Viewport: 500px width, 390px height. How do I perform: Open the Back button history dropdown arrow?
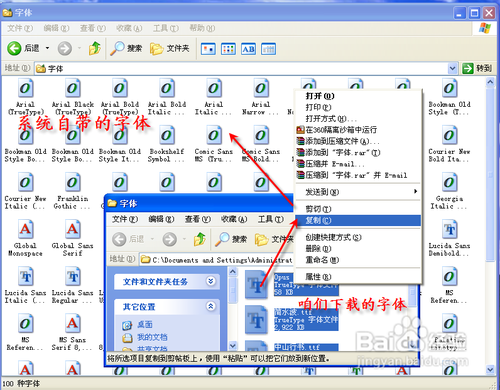point(47,49)
